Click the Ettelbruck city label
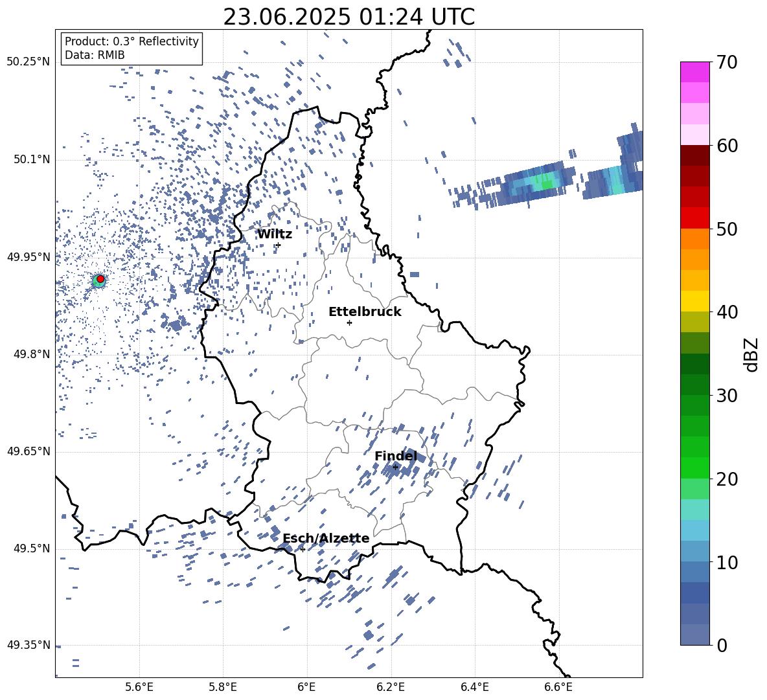This screenshot has width=767, height=700. (365, 312)
